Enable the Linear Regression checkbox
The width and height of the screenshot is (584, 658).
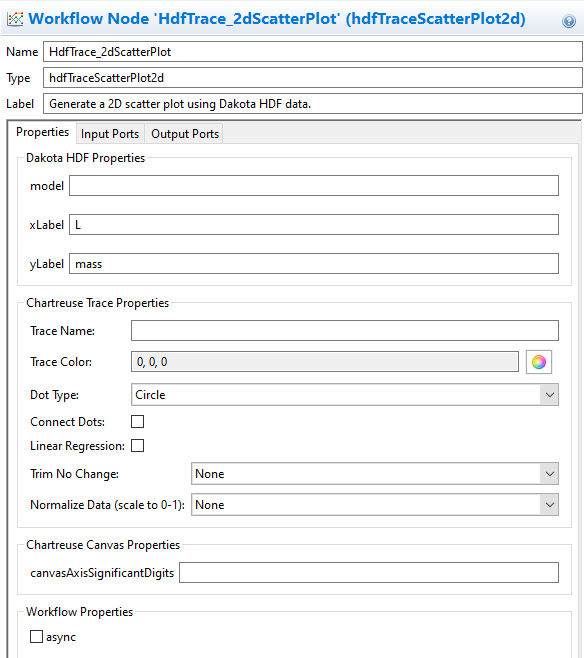[138, 445]
